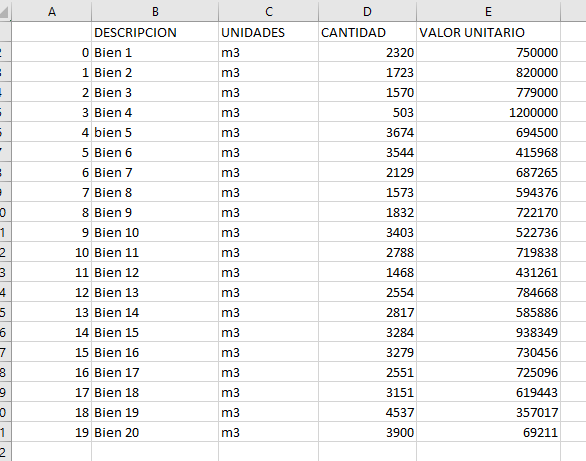
Task: Click the DESCRIPCION header cell
Action: 155,32
